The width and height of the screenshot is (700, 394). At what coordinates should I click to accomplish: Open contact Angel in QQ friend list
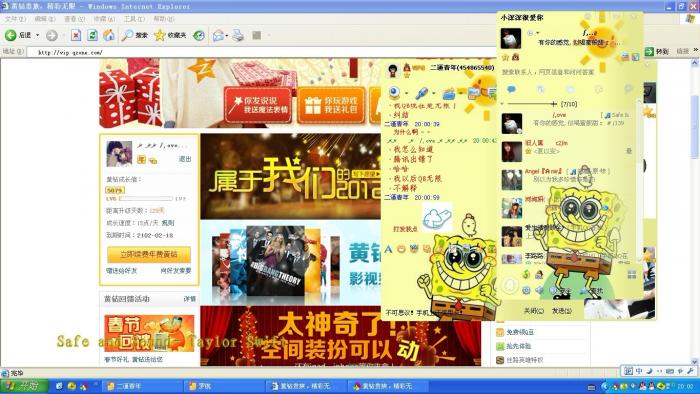pos(567,179)
